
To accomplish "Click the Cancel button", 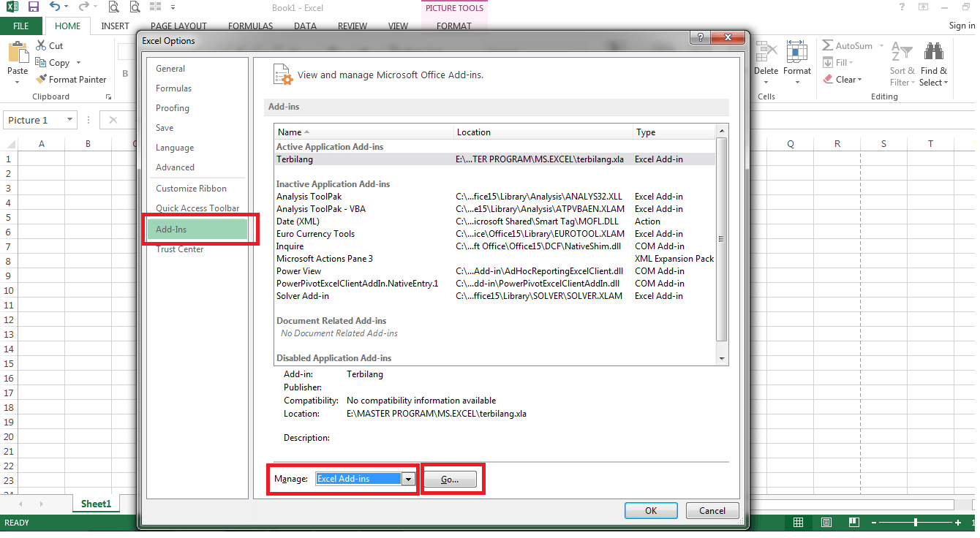I will (x=712, y=511).
